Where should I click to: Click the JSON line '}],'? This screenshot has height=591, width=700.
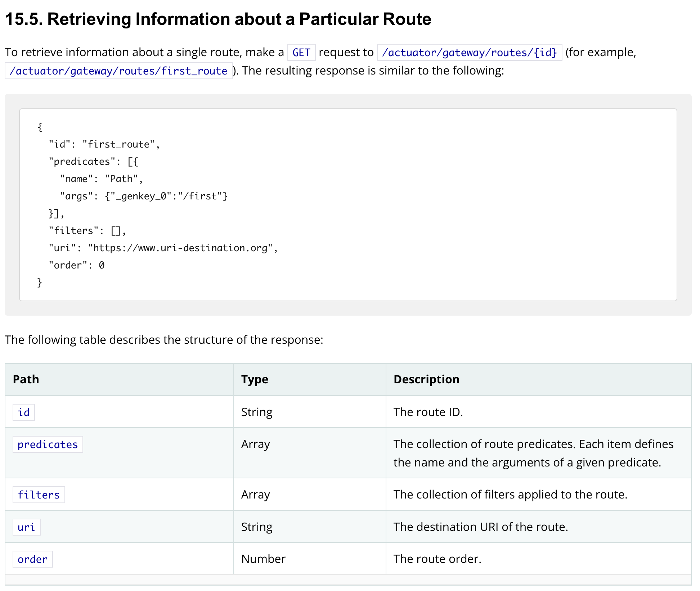point(57,213)
